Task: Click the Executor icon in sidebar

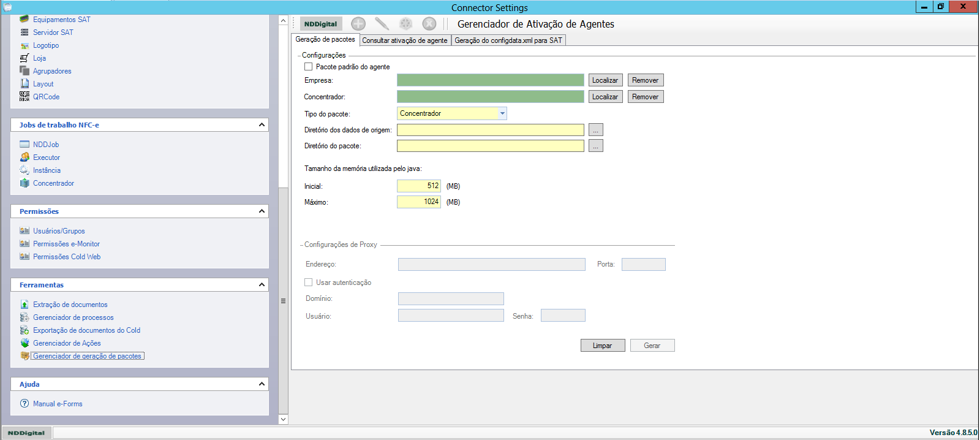Action: tap(24, 157)
